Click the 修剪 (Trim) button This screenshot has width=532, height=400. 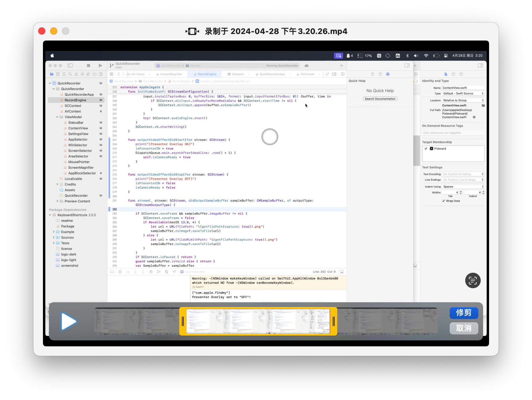[464, 313]
